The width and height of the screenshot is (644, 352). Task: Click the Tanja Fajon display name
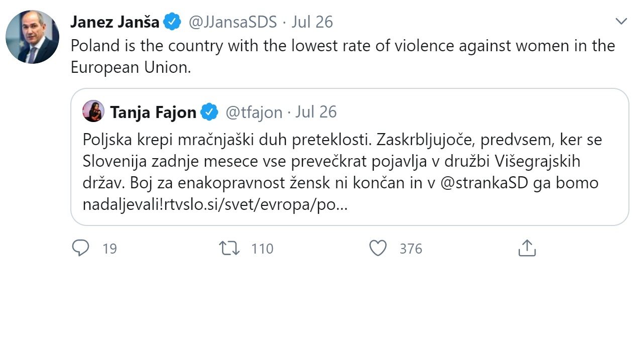[x=153, y=112]
